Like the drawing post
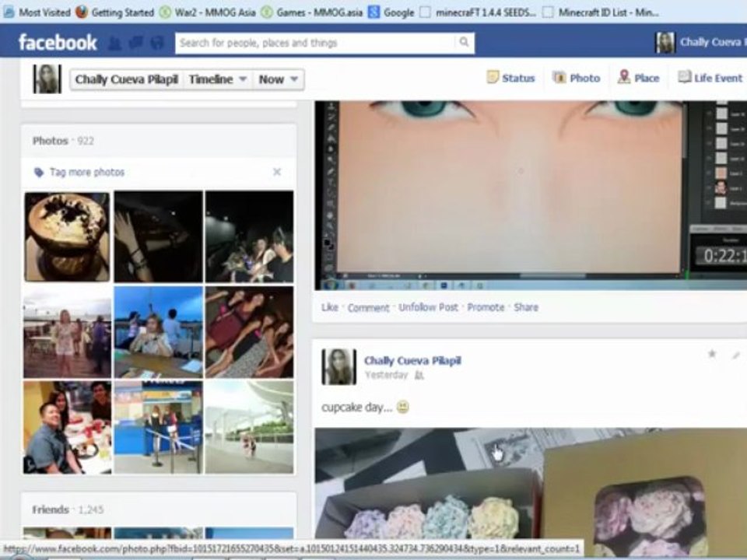Viewport: 747px width, 560px height. (x=330, y=307)
